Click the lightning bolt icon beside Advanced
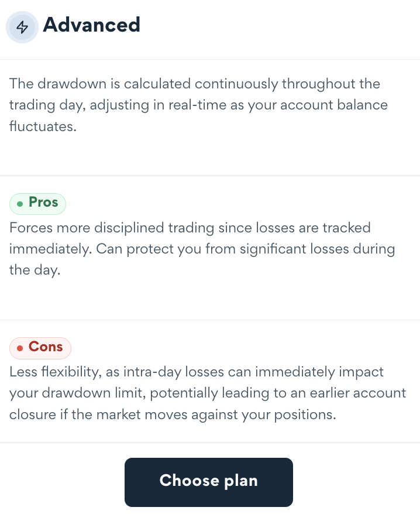The height and width of the screenshot is (514, 420). [22, 27]
